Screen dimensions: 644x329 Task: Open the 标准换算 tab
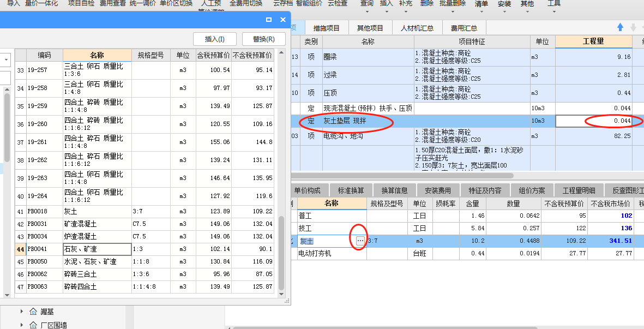tap(351, 190)
